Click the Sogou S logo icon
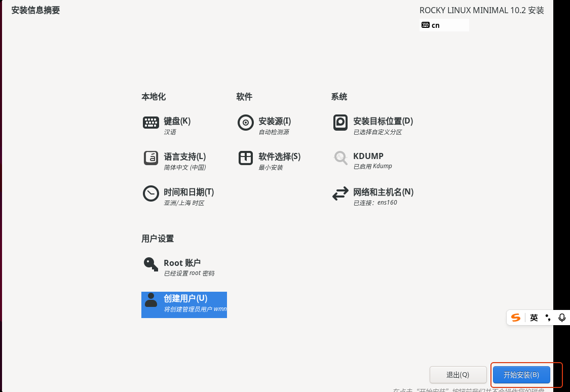This screenshot has height=392, width=570. pyautogui.click(x=516, y=318)
